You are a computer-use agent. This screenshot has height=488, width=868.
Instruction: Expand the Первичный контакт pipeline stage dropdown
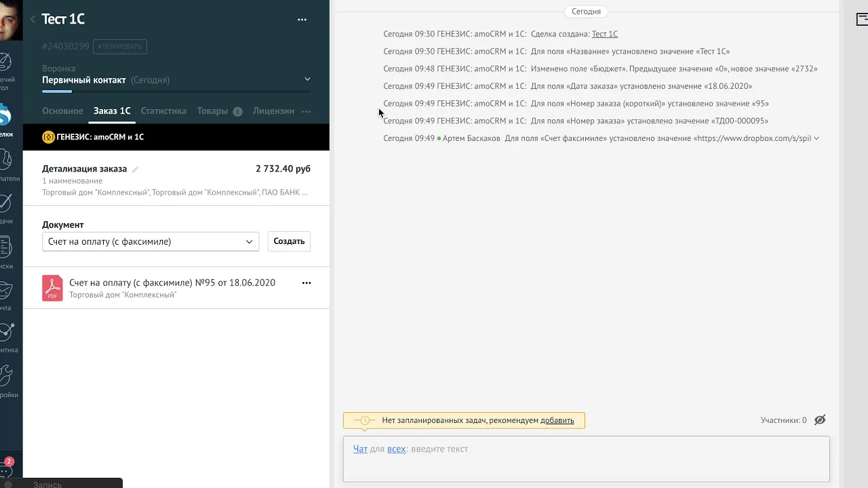[307, 79]
